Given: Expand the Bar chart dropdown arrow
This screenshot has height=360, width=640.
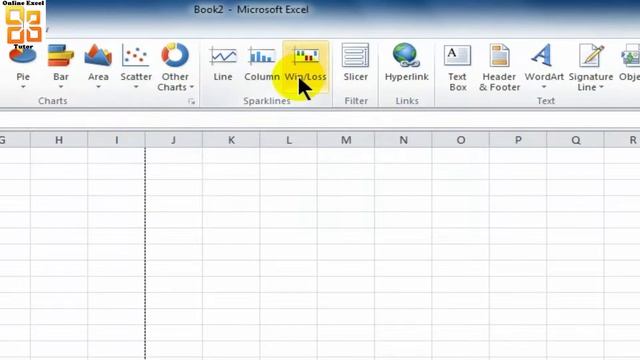Looking at the screenshot, I should tap(60, 87).
